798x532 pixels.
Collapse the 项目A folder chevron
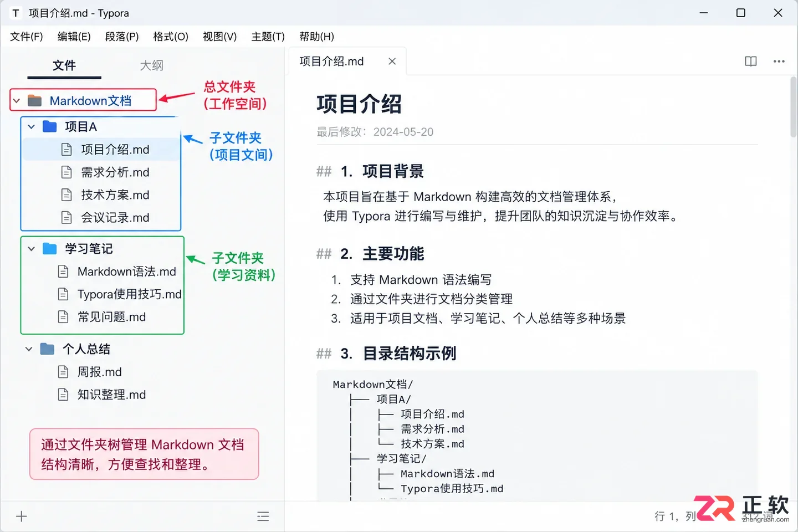pos(32,127)
